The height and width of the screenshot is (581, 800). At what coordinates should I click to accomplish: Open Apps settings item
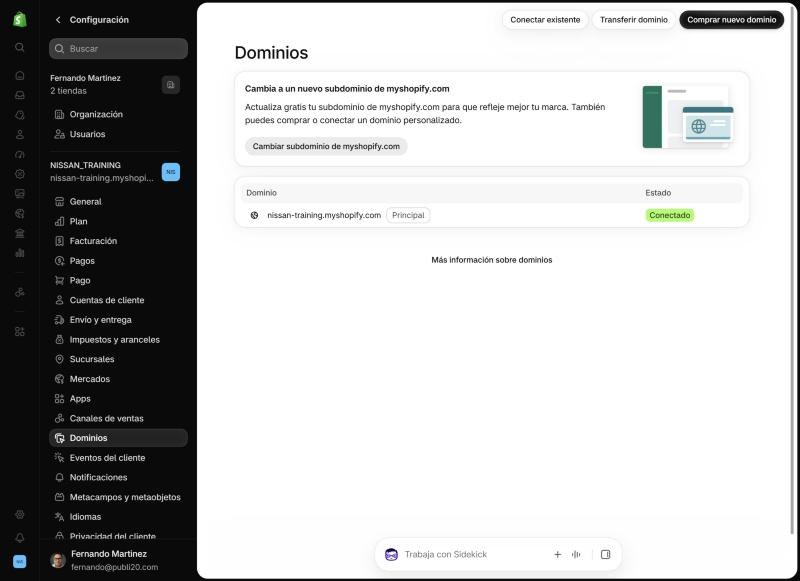[x=118, y=398]
